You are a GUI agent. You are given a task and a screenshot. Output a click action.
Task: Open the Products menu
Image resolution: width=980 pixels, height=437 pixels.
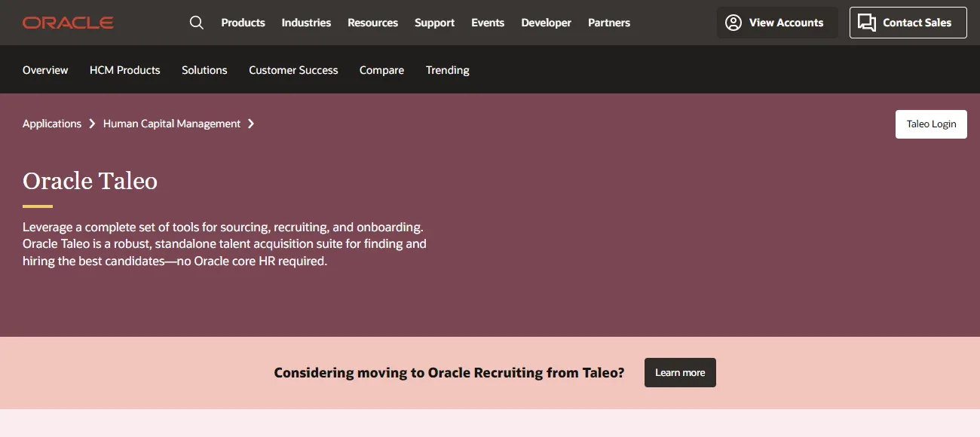[243, 23]
